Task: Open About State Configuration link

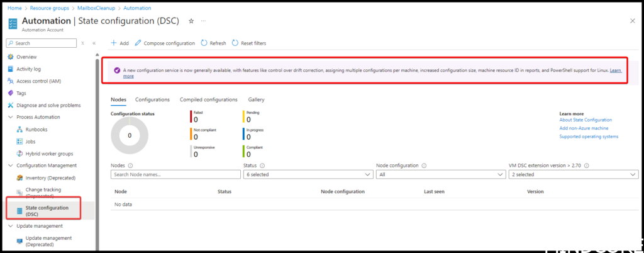Action: pyautogui.click(x=585, y=120)
